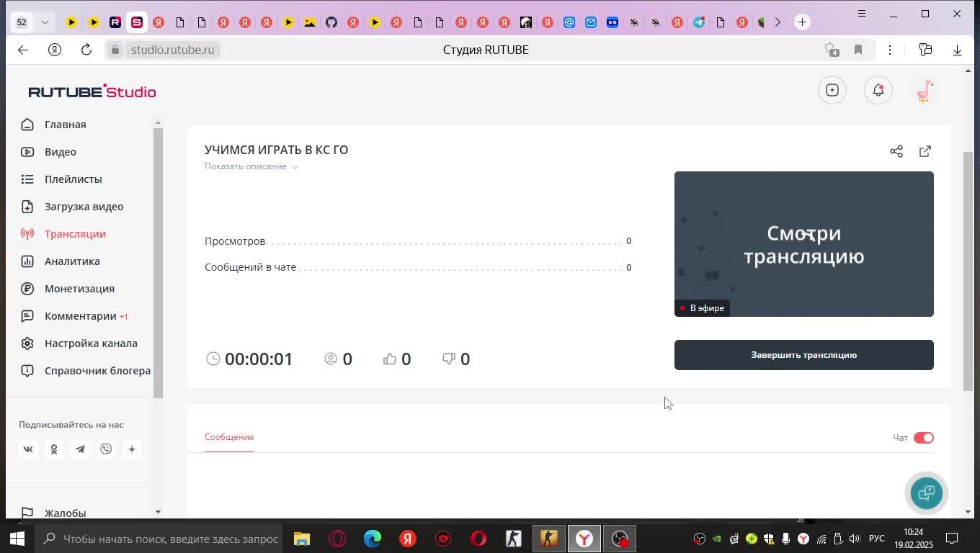Open the browser sidebar hamburger menu
980x553 pixels.
click(862, 14)
